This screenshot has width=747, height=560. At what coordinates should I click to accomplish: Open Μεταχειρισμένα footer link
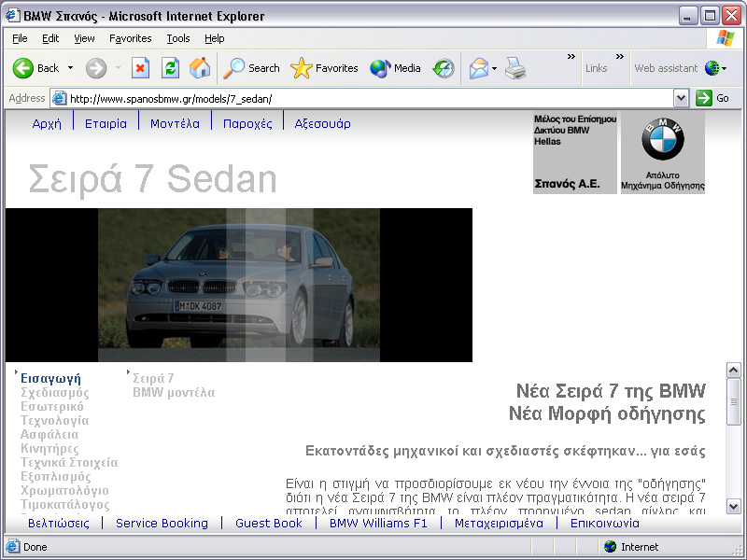pos(499,524)
